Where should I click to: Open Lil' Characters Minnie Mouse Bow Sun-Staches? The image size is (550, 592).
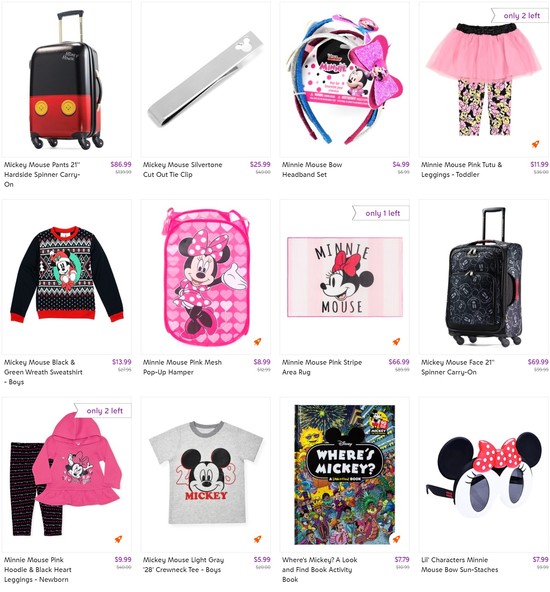[459, 564]
